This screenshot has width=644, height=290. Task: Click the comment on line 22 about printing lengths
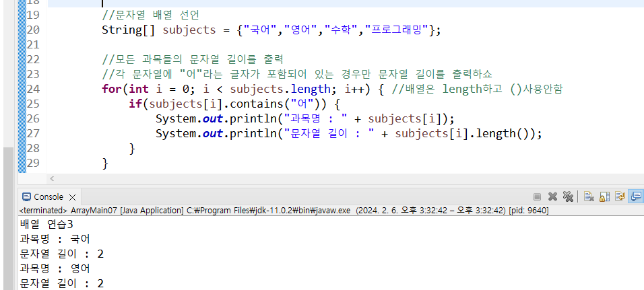click(193, 59)
